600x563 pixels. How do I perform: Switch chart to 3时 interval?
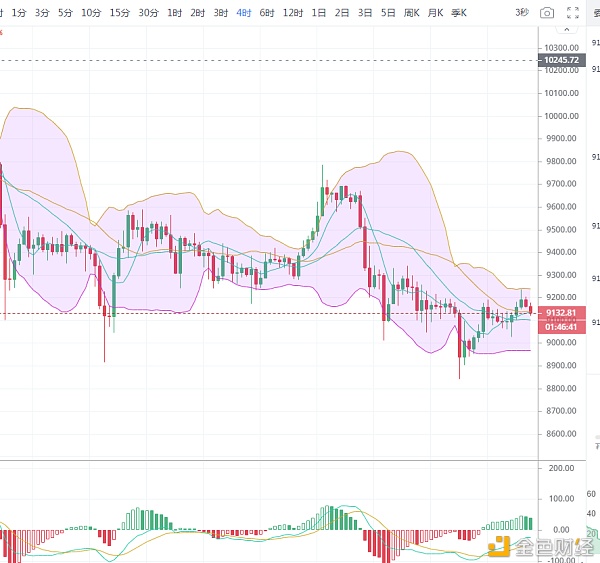pos(221,13)
